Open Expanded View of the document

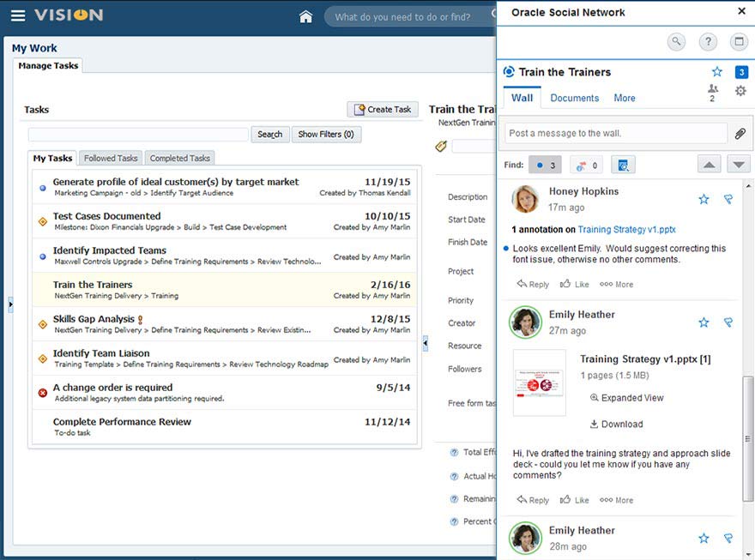627,398
